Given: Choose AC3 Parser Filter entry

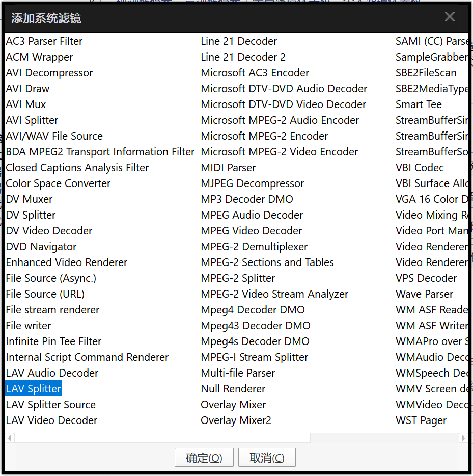Looking at the screenshot, I should tap(44, 41).
